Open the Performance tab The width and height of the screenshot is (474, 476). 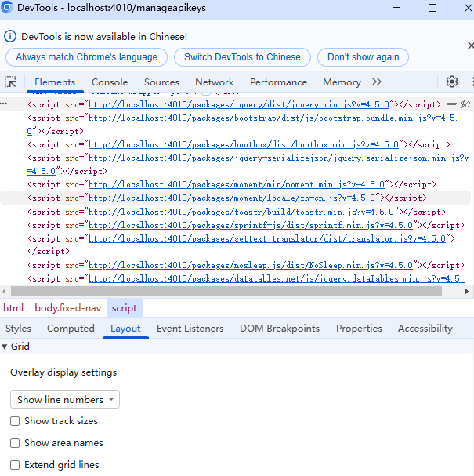(x=278, y=82)
